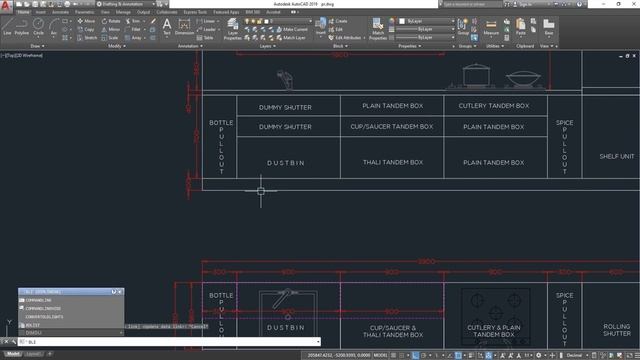Open the Home ribbon tab
640x360 pixels.
pyautogui.click(x=23, y=12)
